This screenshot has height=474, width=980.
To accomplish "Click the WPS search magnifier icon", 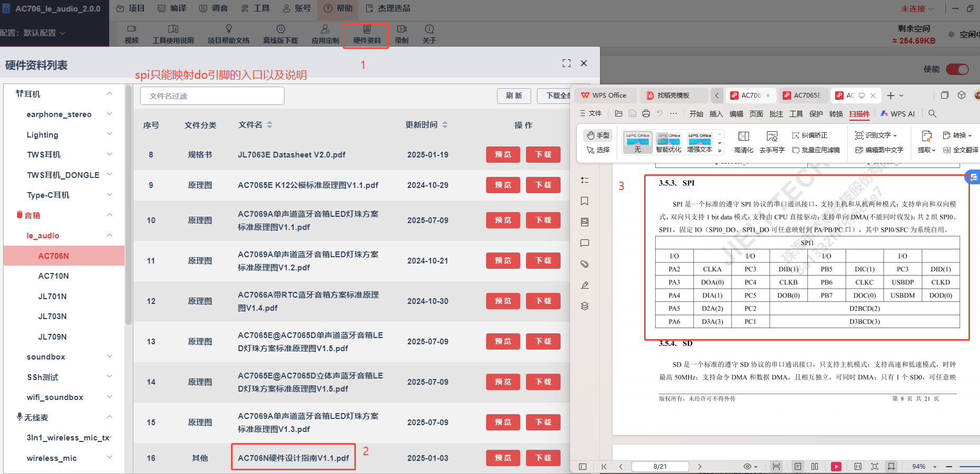I will coord(932,113).
